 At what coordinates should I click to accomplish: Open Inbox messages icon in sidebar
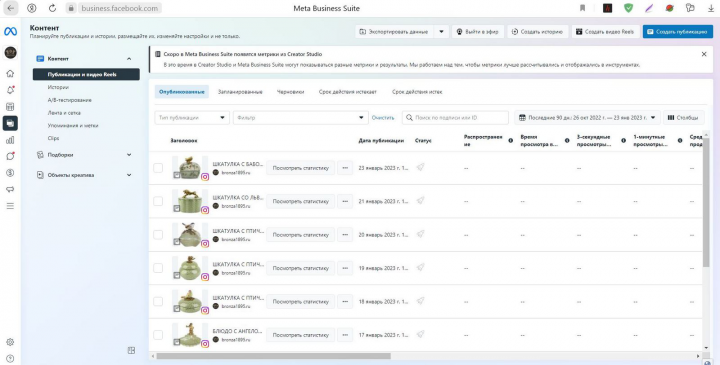pos(10,156)
